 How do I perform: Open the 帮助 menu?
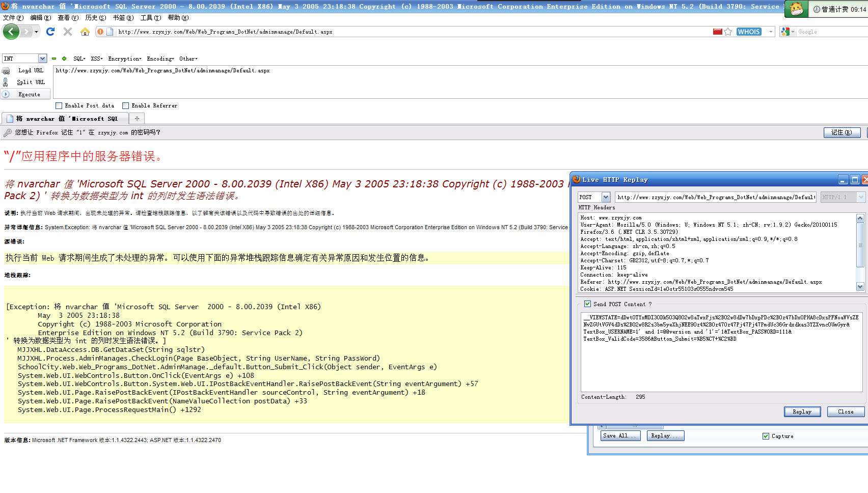178,18
